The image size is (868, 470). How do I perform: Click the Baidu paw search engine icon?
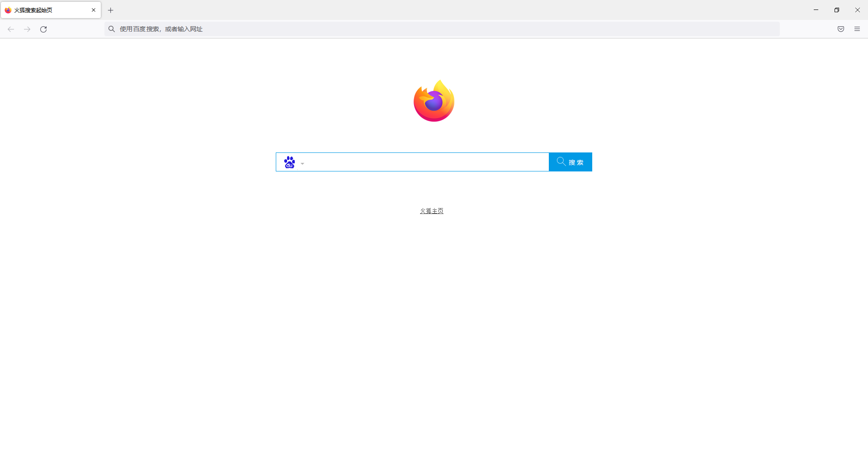point(289,162)
